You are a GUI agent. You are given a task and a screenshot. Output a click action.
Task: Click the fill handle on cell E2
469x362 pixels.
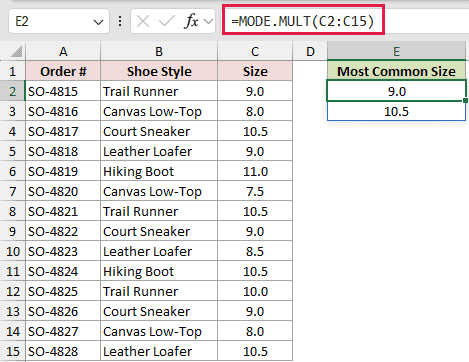(465, 100)
